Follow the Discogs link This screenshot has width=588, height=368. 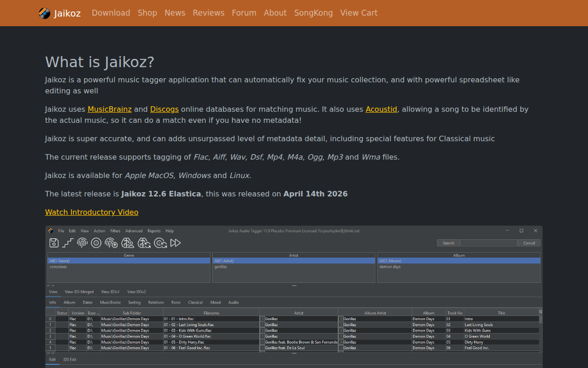click(164, 109)
